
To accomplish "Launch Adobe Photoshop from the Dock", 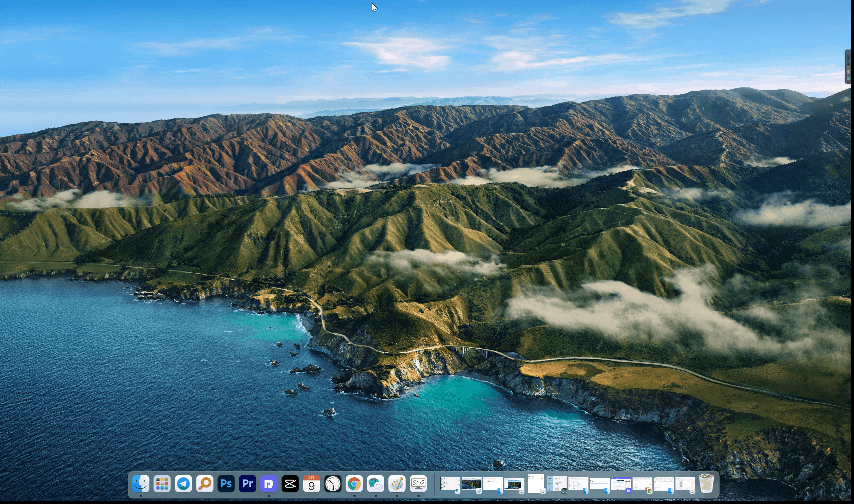I will coord(226,484).
